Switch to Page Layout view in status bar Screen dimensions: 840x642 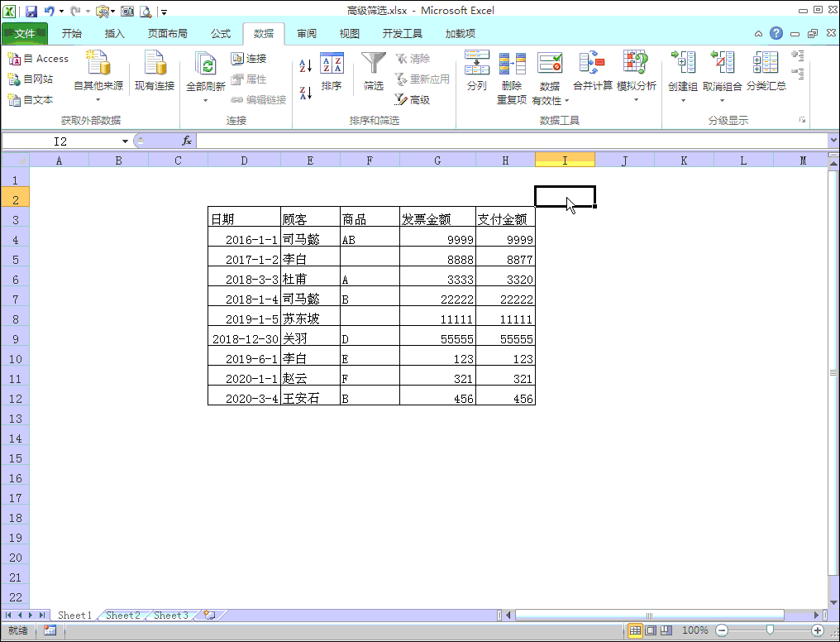coord(651,630)
